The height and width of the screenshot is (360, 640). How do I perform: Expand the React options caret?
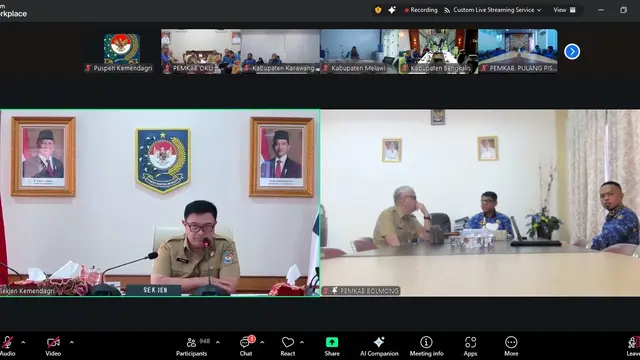[x=302, y=342]
